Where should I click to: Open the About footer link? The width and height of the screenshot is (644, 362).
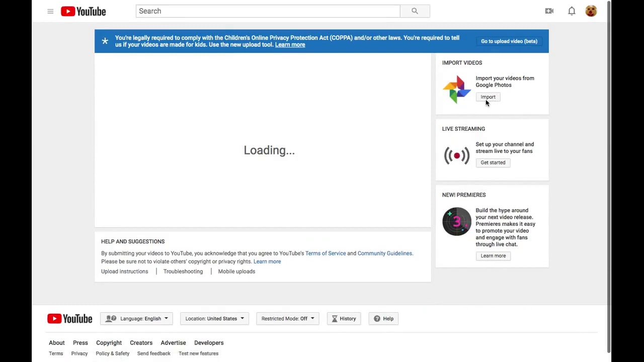tap(57, 343)
